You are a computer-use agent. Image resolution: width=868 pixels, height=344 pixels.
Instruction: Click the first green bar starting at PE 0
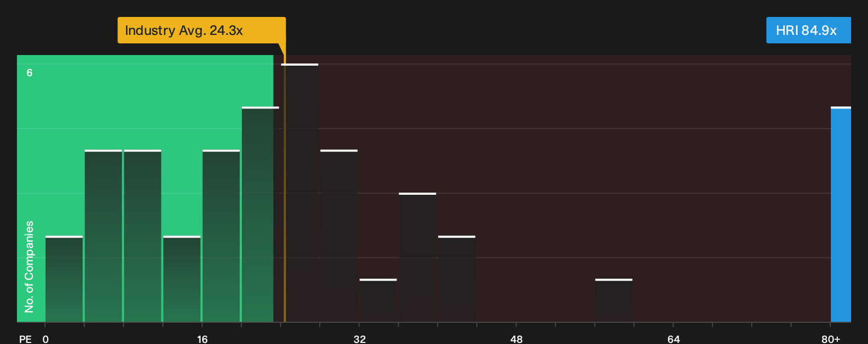64,279
